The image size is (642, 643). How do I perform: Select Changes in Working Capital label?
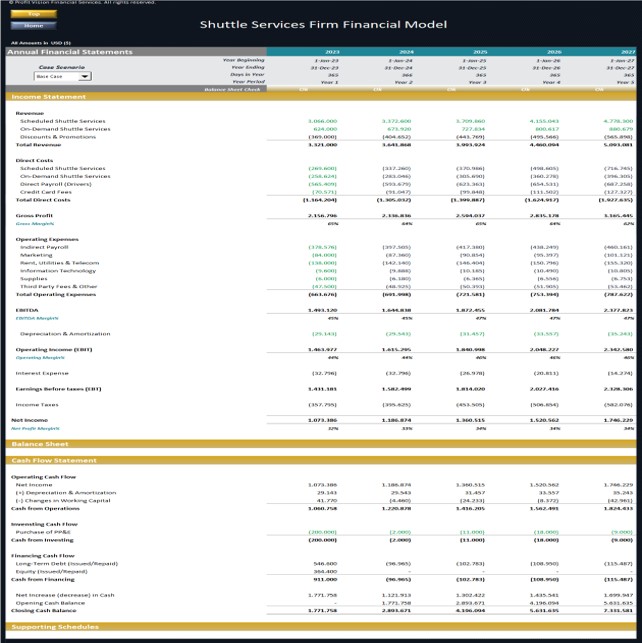[x=63, y=500]
